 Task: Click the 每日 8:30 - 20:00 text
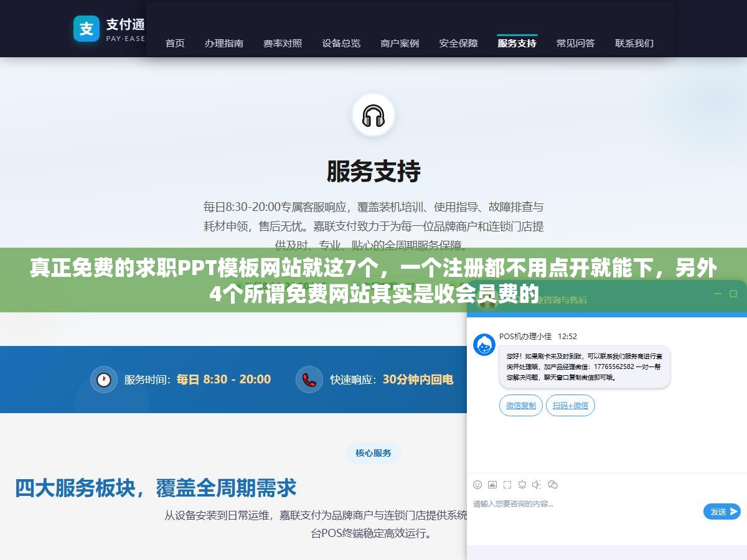tap(223, 380)
